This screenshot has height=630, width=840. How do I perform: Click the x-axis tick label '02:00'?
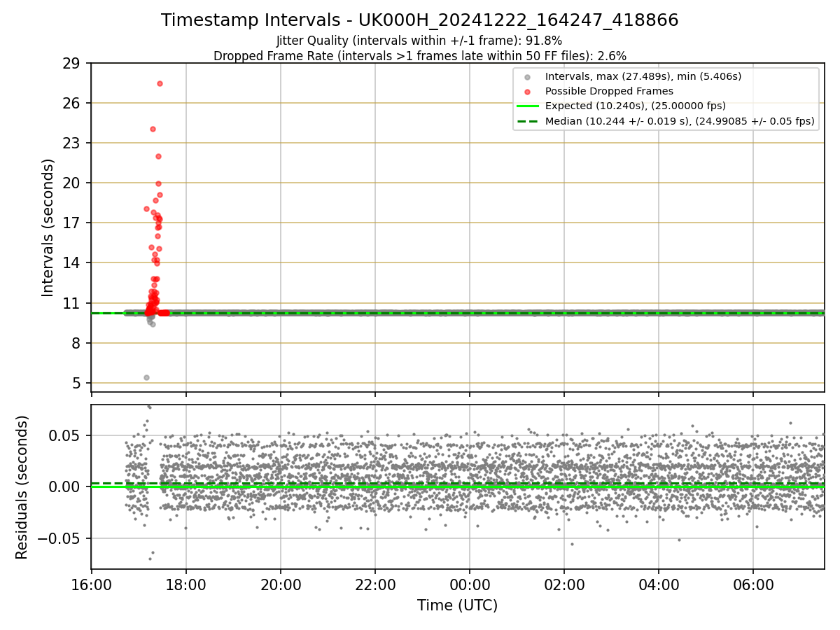(563, 584)
